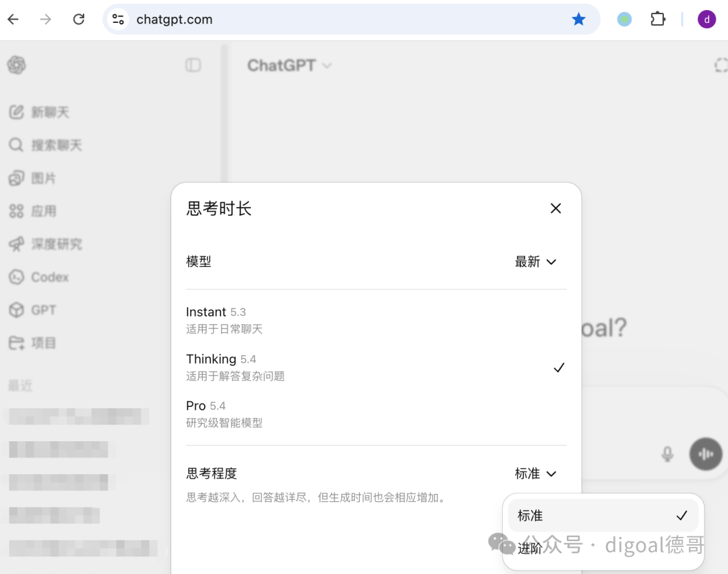Click the microphone dictation icon
This screenshot has height=574, width=728.
[667, 454]
